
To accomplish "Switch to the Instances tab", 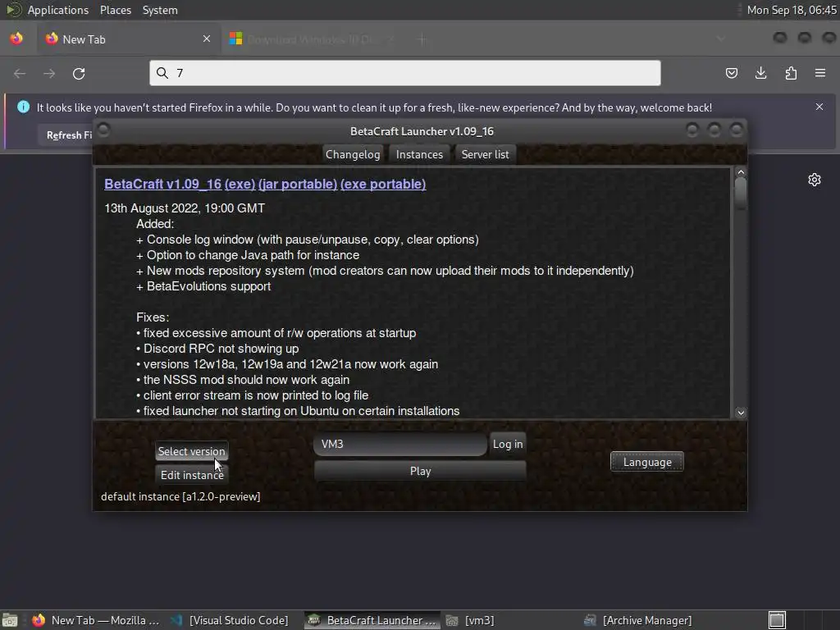I will coord(419,154).
